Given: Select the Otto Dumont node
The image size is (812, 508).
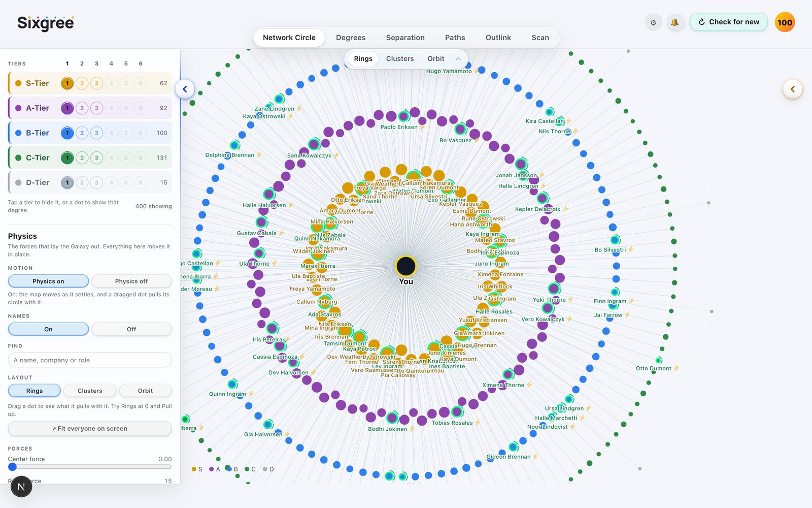Looking at the screenshot, I should tap(659, 361).
